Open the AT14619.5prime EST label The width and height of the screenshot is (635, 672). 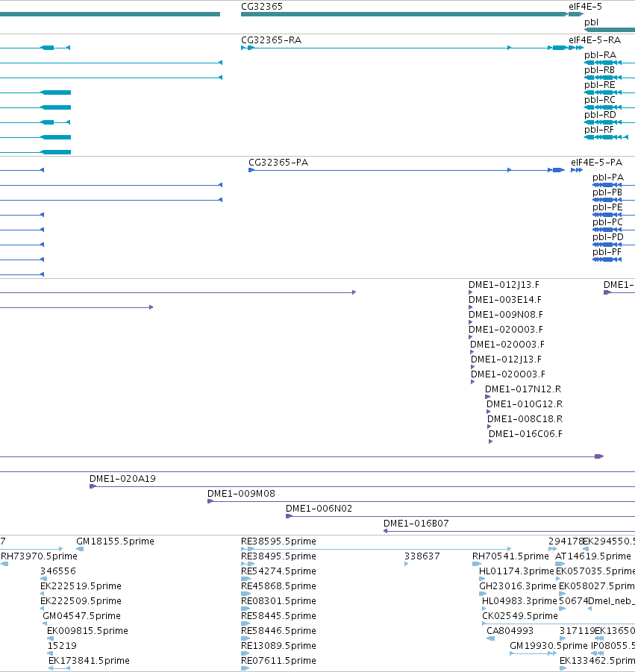point(593,556)
